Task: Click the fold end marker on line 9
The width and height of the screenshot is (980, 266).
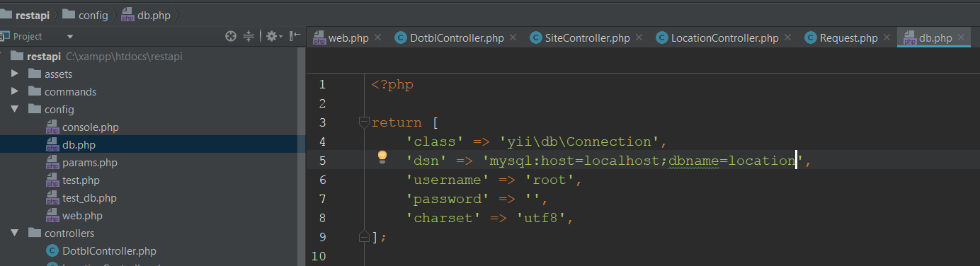Action: coord(364,236)
